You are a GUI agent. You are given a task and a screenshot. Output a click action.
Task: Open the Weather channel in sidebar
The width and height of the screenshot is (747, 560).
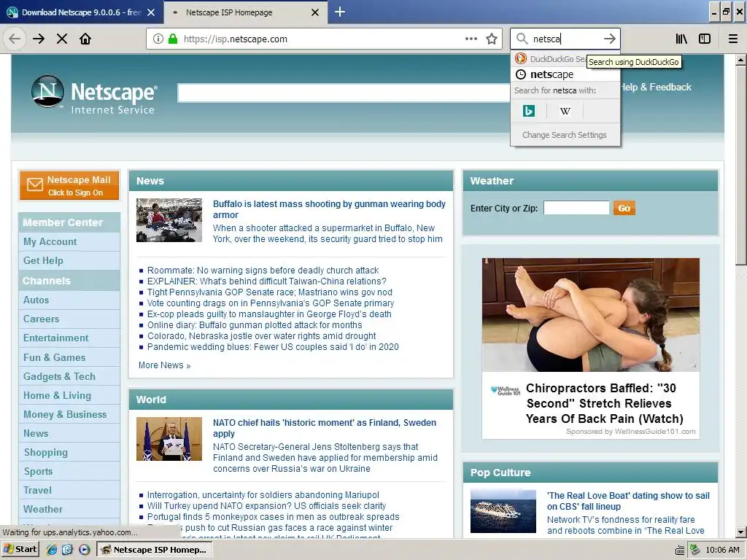click(43, 510)
